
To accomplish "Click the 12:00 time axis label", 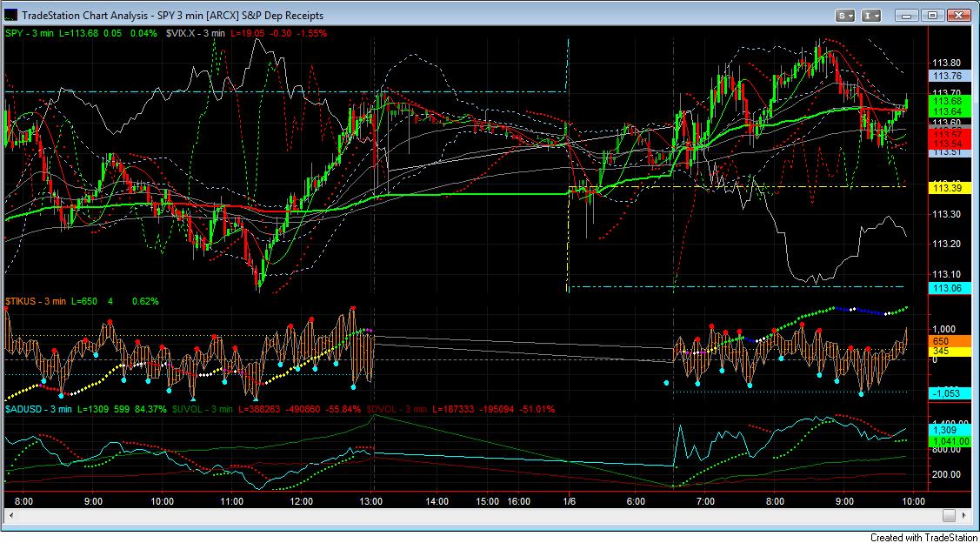I will point(301,501).
